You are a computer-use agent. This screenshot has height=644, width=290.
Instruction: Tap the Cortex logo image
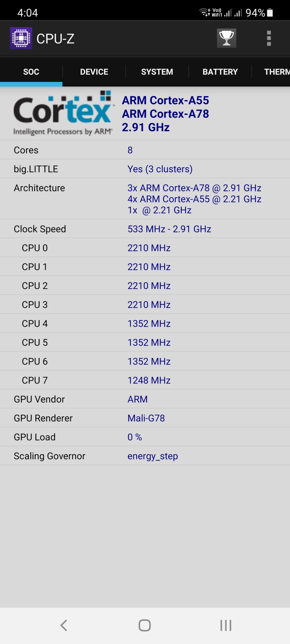(62, 113)
